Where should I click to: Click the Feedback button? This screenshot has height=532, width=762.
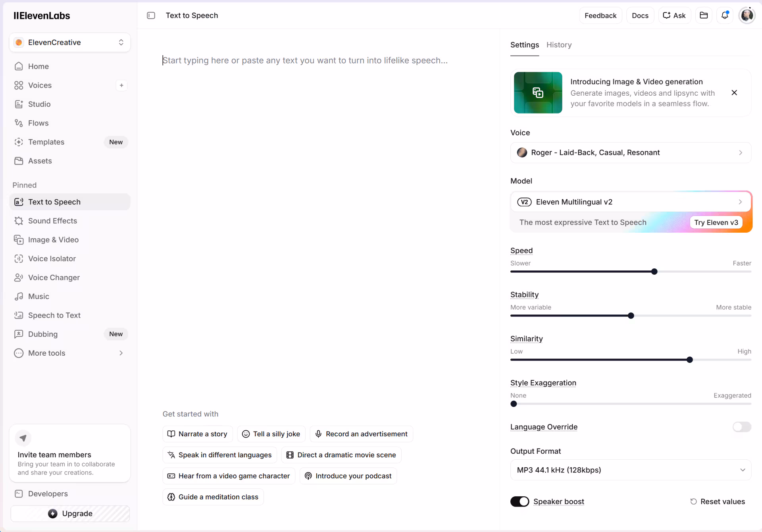coord(600,15)
